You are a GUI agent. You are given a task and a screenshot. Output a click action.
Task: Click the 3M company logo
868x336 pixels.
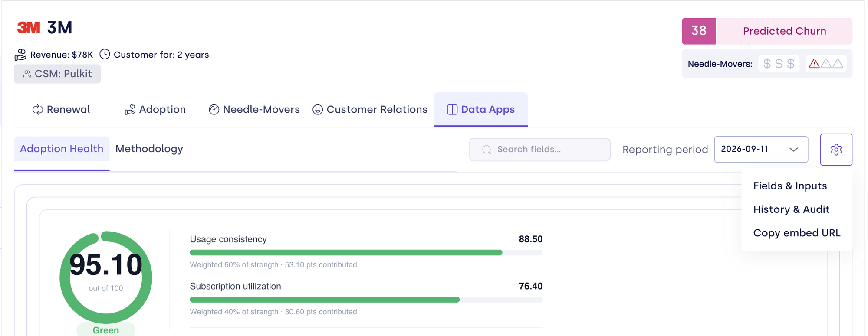coord(28,28)
